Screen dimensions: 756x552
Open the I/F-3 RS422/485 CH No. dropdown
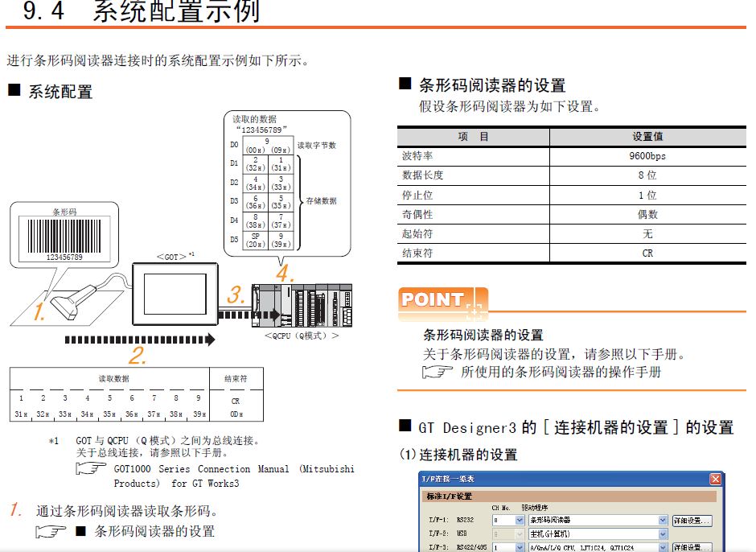click(520, 547)
